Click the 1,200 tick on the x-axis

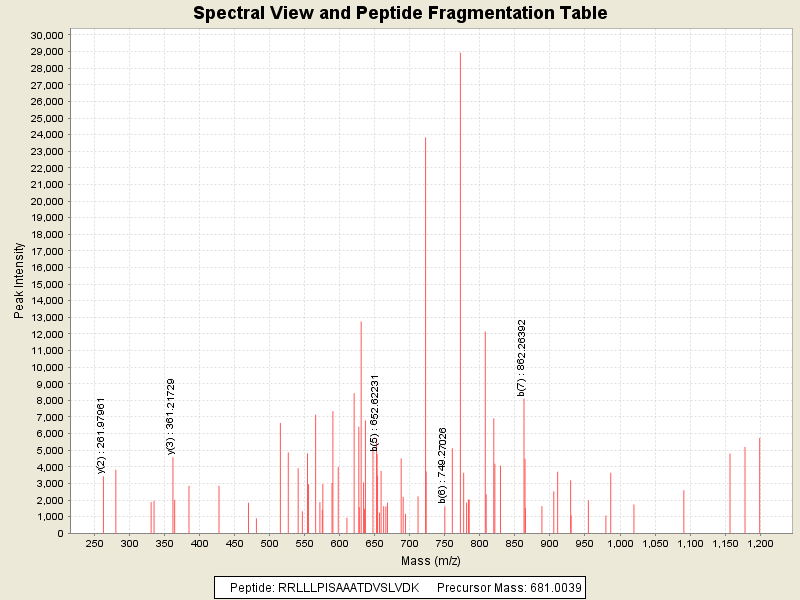point(760,543)
